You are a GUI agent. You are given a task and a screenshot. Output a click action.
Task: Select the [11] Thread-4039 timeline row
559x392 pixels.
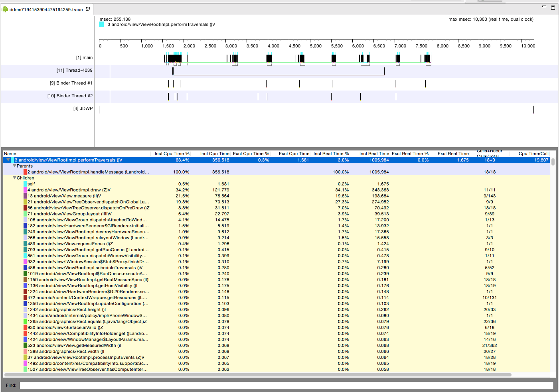point(74,70)
